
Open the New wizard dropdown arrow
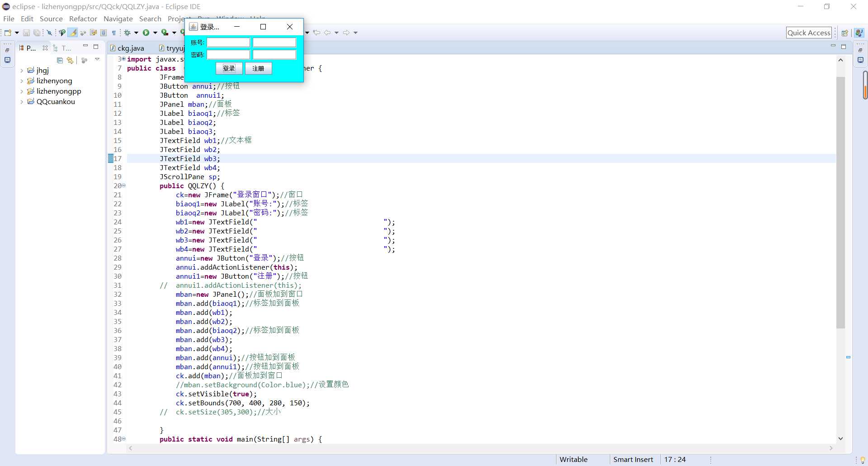pos(17,33)
